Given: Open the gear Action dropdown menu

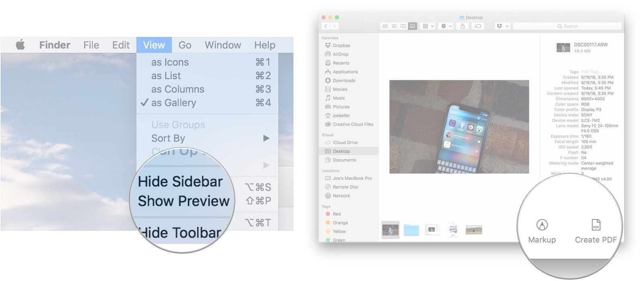Looking at the screenshot, I should 446,26.
